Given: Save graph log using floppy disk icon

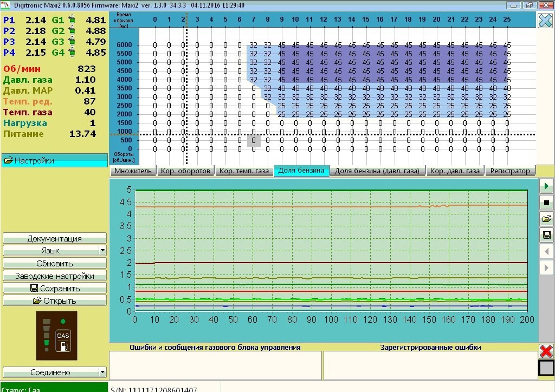Looking at the screenshot, I should (546, 235).
